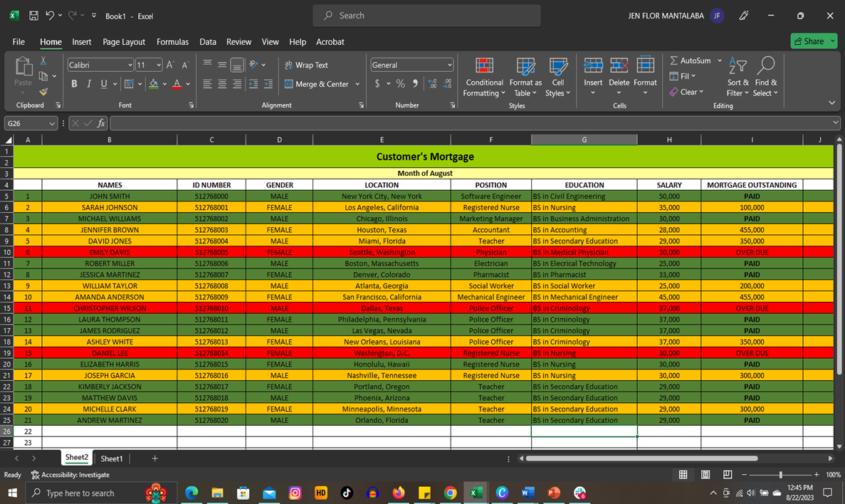This screenshot has width=845, height=504.
Task: Open the font name dropdown Calibri
Action: click(130, 65)
